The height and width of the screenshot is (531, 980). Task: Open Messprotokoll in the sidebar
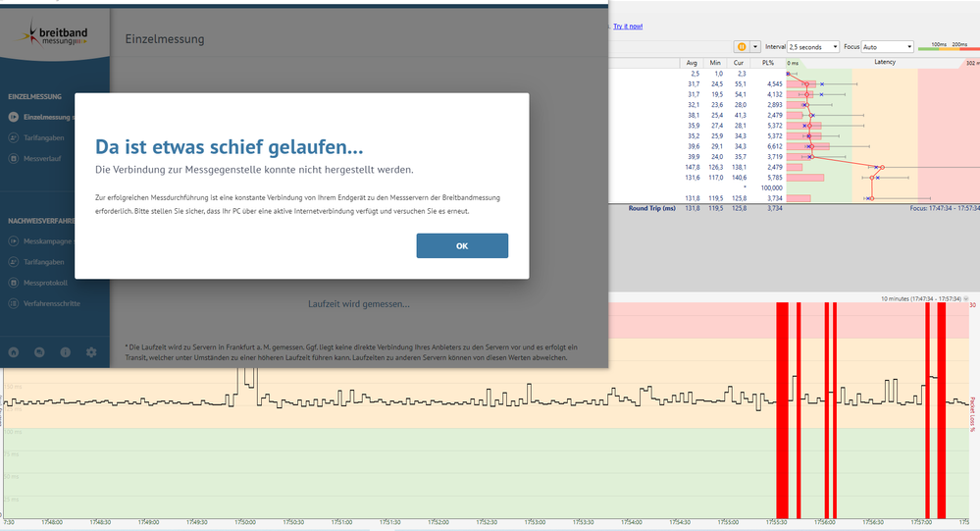pos(37,283)
